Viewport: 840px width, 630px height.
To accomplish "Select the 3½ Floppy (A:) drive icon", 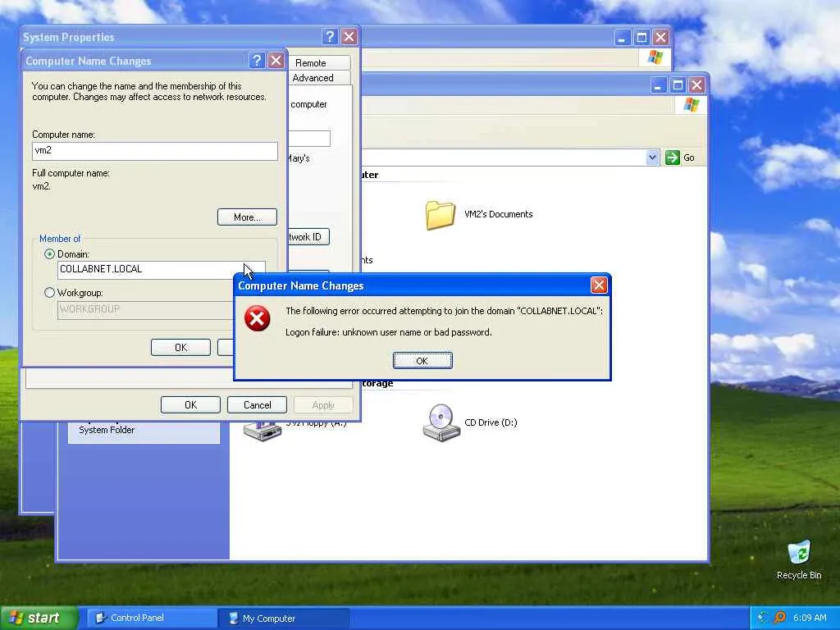I will [262, 431].
